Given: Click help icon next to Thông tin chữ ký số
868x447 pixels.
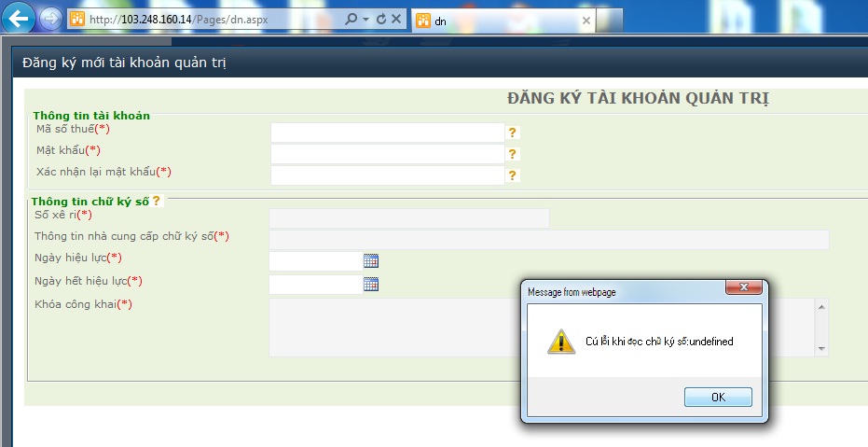Looking at the screenshot, I should [x=157, y=201].
